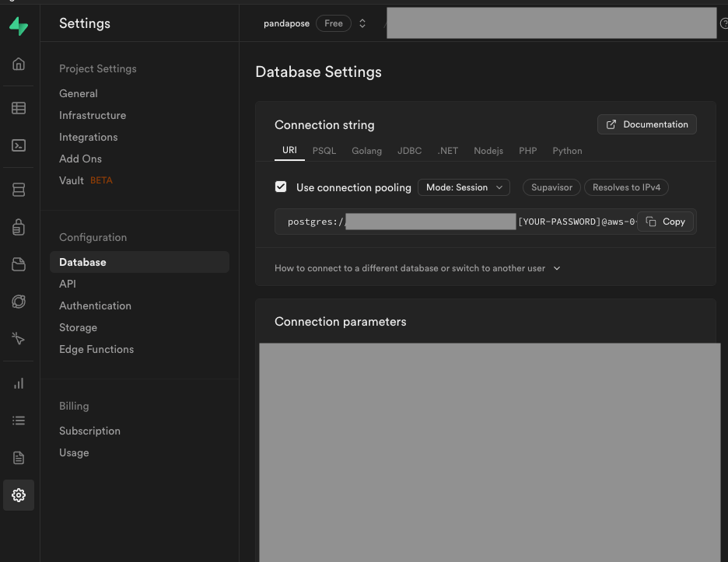Viewport: 728px width, 562px height.
Task: Switch to the Nodejs tab
Action: [x=488, y=151]
